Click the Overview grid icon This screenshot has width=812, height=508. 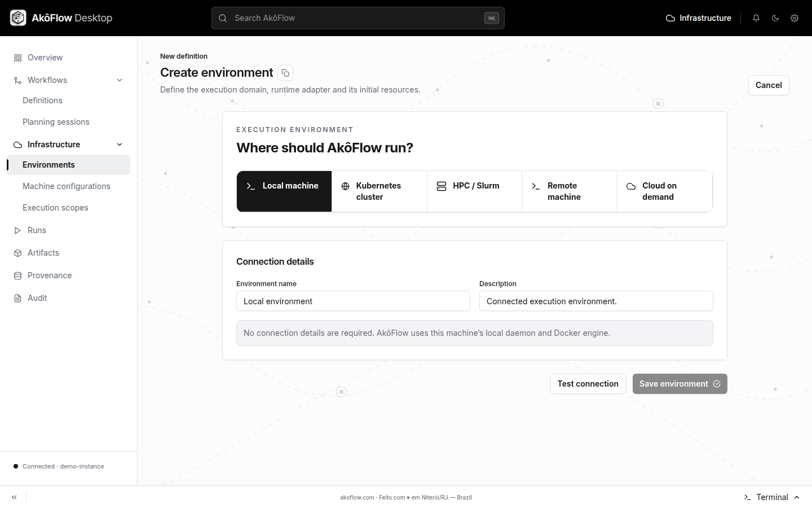pos(17,58)
